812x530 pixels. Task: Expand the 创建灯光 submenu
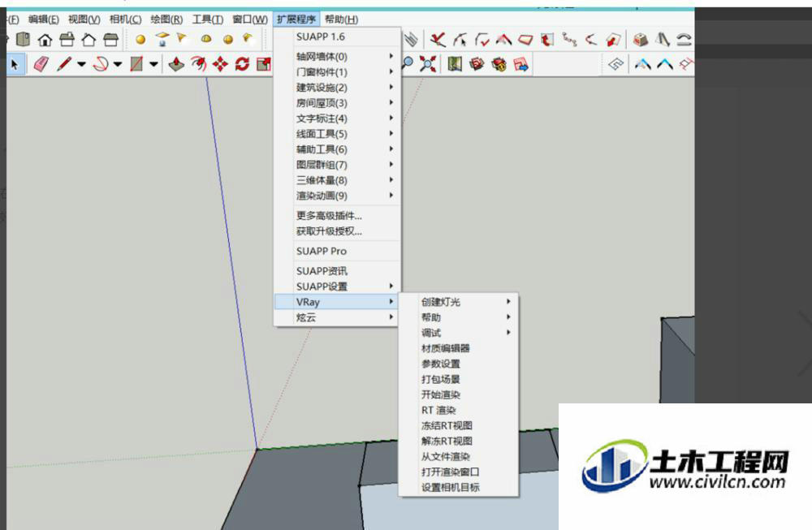click(x=459, y=301)
